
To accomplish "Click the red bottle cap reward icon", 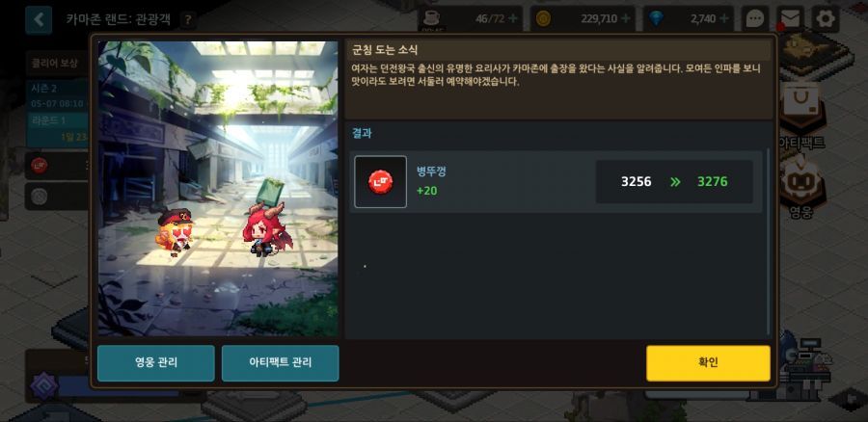I will coord(380,181).
